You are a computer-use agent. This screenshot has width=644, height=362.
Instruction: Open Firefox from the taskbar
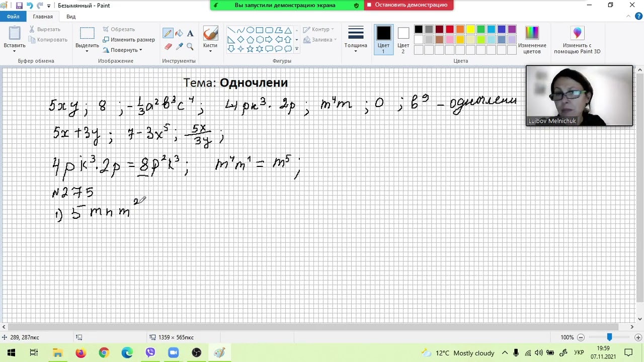click(x=80, y=353)
